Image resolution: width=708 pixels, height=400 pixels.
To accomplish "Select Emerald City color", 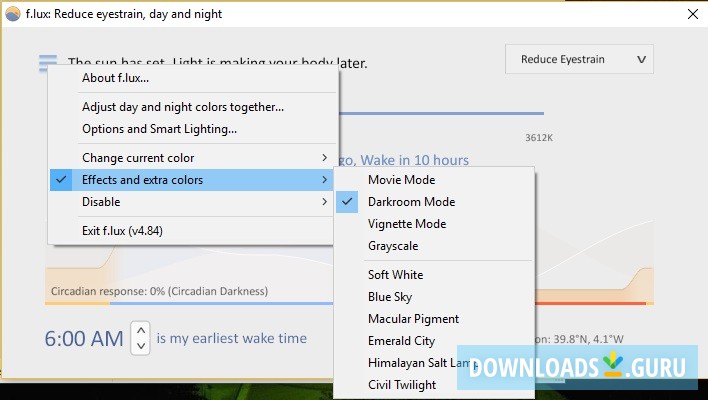I will pyautogui.click(x=434, y=341).
